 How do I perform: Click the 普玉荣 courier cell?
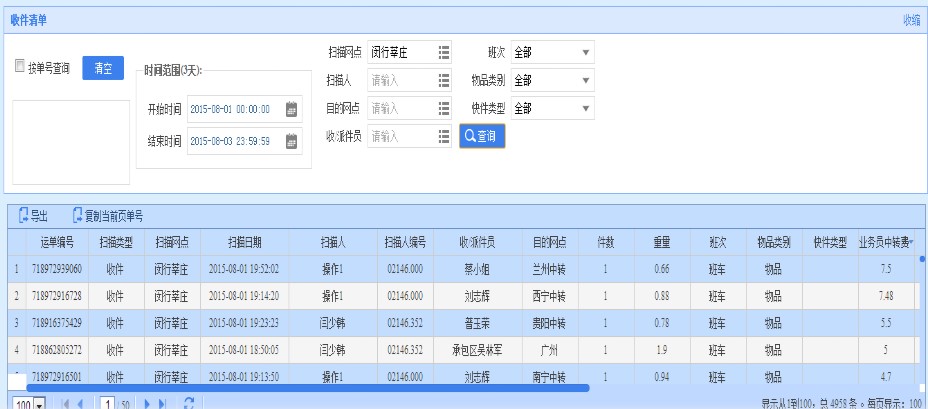[x=478, y=323]
